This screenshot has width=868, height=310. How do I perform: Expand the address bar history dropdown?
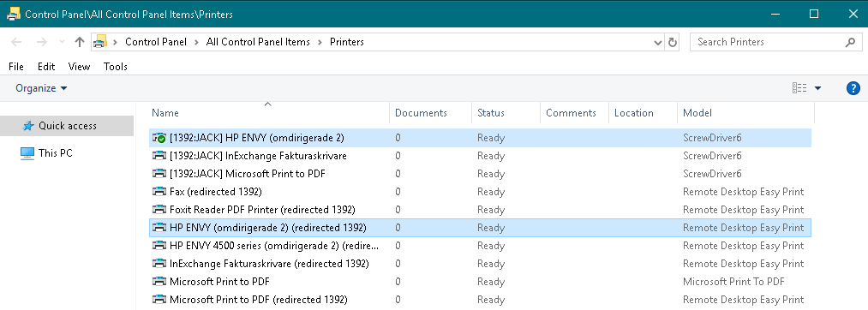[658, 42]
